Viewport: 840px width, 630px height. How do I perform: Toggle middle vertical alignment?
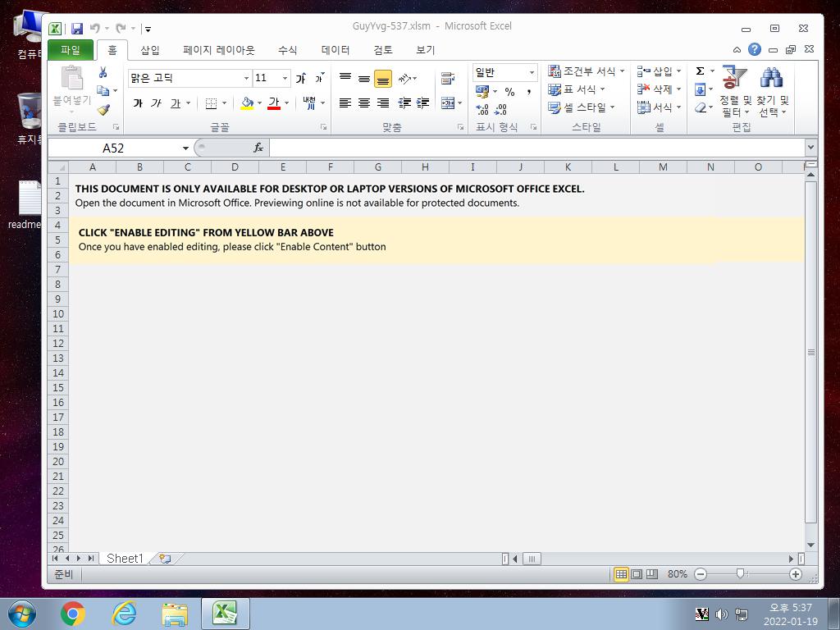364,78
